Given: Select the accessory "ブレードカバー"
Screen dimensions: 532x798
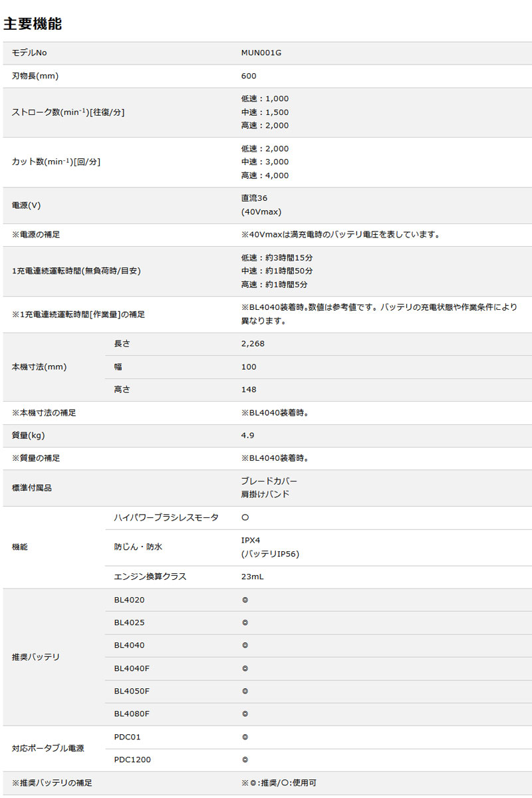Looking at the screenshot, I should (x=269, y=481).
